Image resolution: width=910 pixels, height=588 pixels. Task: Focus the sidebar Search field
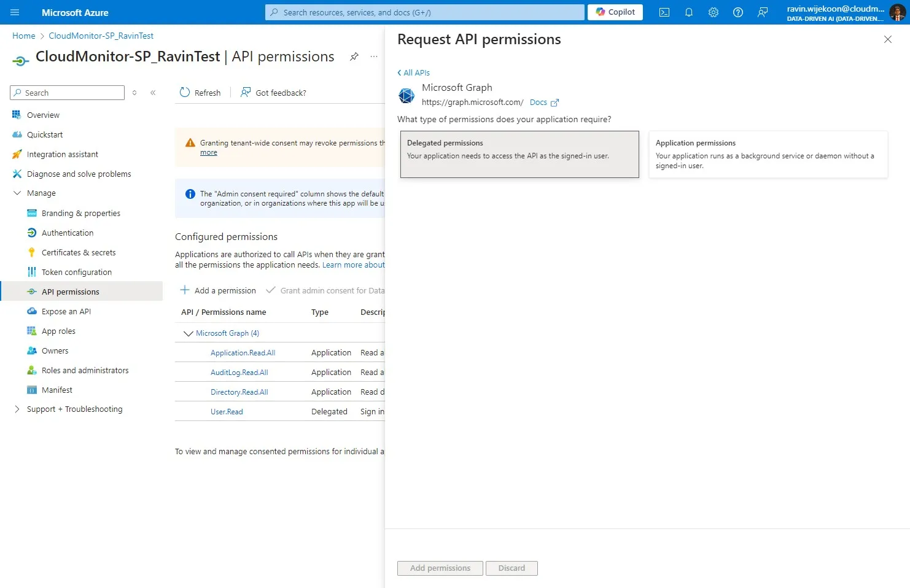click(68, 93)
